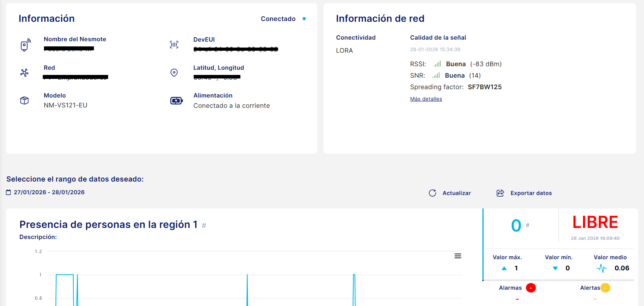Click the DevEUI barcode icon
The image size is (644, 306).
coord(174,45)
